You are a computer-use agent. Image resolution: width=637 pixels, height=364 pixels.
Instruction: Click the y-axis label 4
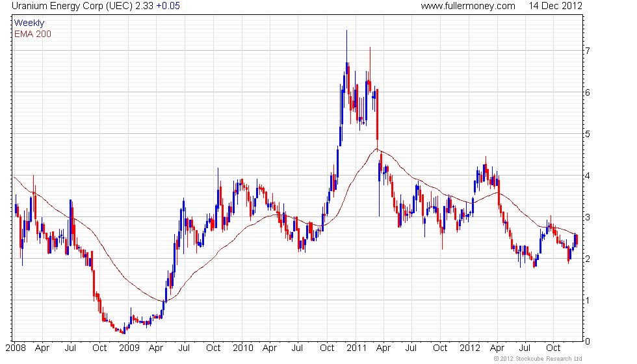point(588,176)
